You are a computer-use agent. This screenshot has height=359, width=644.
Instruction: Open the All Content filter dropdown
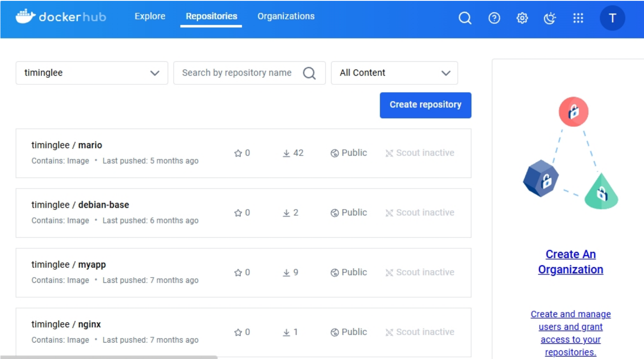coord(394,73)
